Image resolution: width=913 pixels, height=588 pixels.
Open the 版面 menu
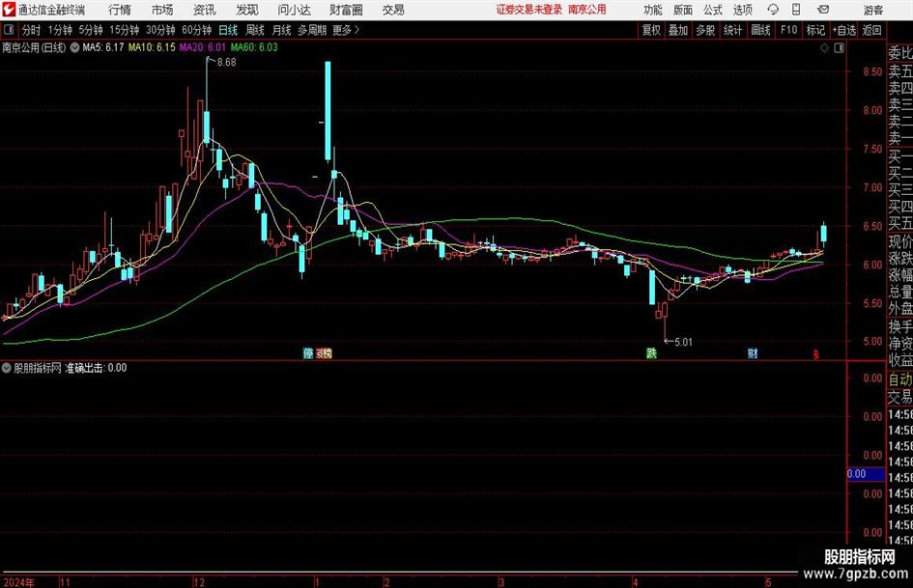click(x=683, y=10)
